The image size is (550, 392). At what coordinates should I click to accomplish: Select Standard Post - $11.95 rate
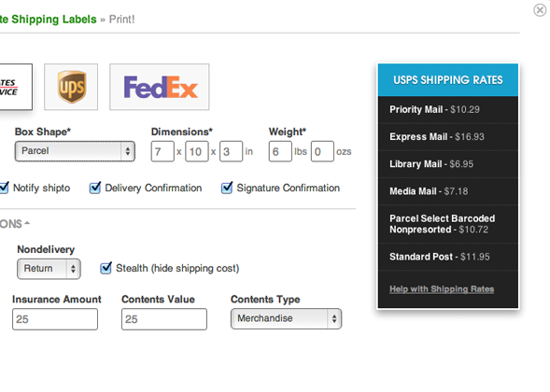click(448, 257)
